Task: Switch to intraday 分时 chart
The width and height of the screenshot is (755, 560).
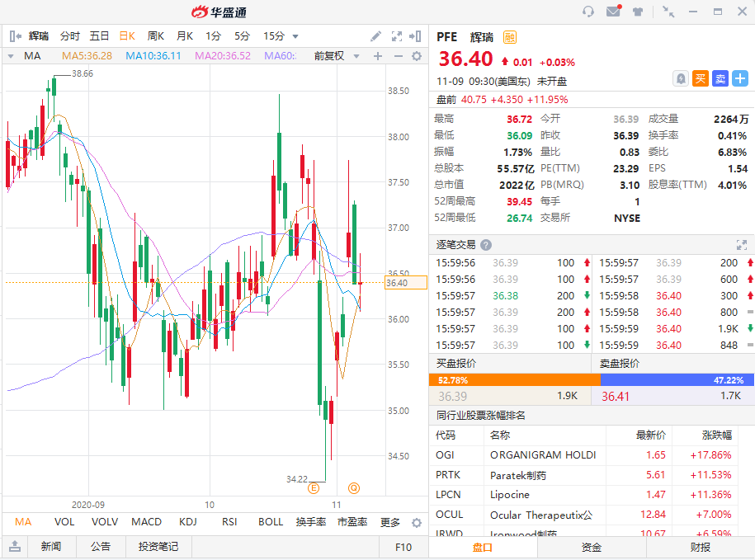Action: tap(70, 36)
